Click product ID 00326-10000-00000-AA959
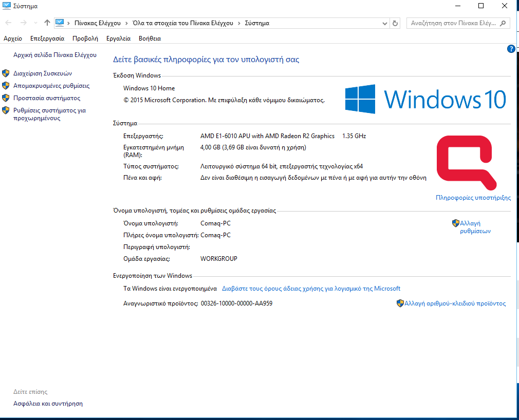Viewport: 519px width, 420px height. point(237,303)
